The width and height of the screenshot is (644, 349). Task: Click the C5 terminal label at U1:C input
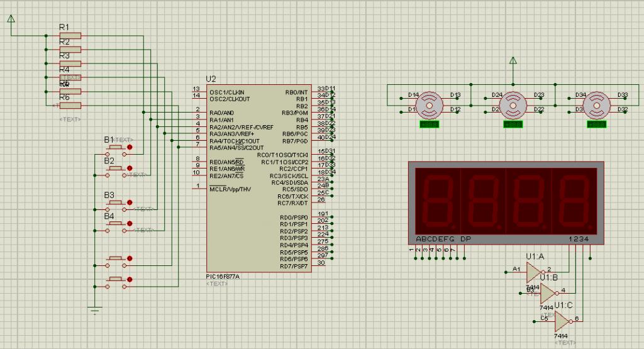point(544,318)
